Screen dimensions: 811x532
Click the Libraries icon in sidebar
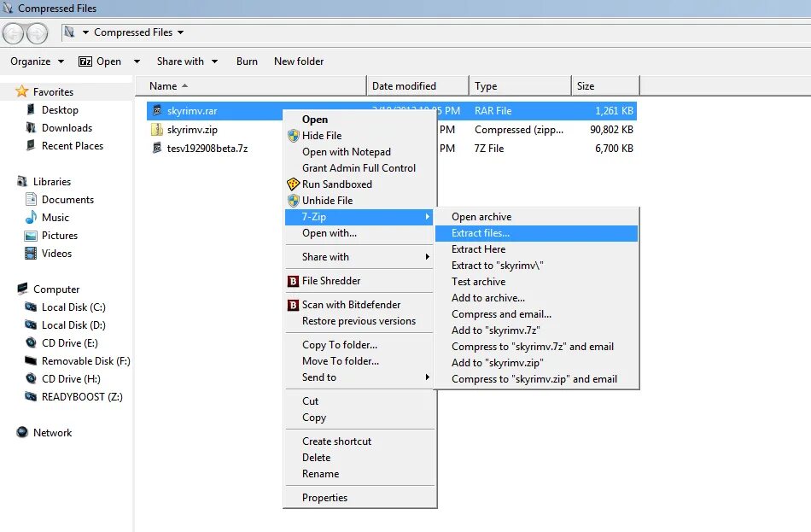click(x=21, y=181)
